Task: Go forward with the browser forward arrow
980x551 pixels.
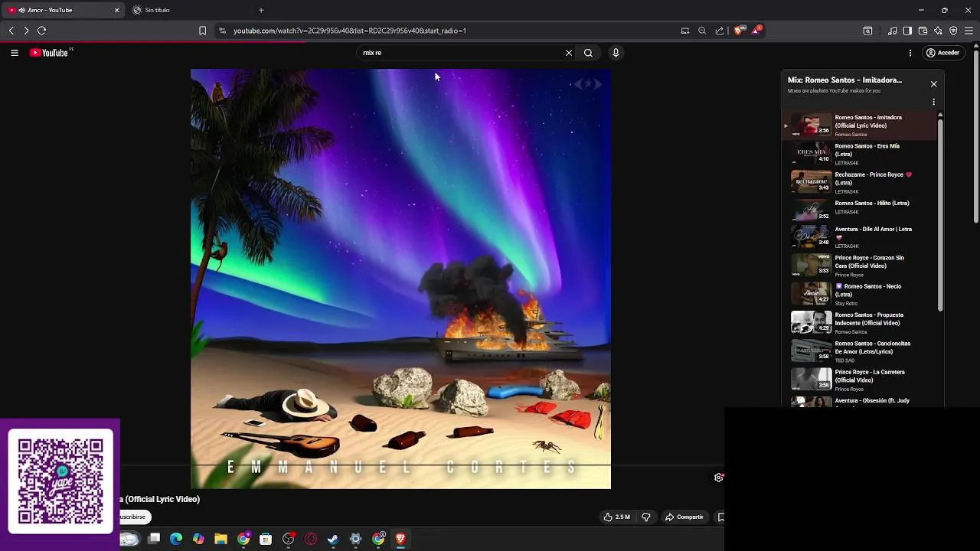Action: (26, 31)
